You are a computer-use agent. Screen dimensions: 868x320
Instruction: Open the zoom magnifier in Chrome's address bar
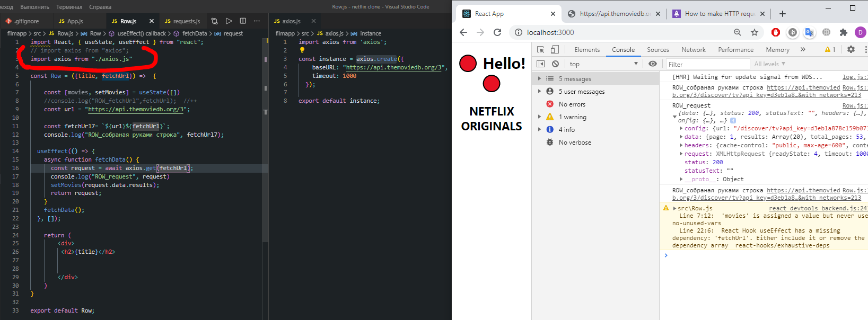[x=738, y=32]
